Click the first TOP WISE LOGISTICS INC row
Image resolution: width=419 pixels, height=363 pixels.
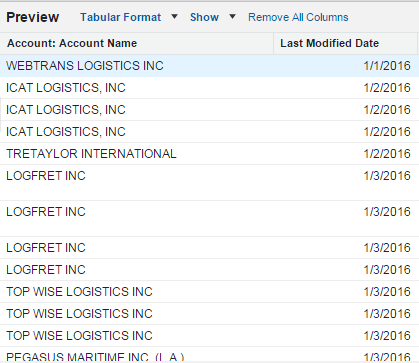[x=209, y=292]
